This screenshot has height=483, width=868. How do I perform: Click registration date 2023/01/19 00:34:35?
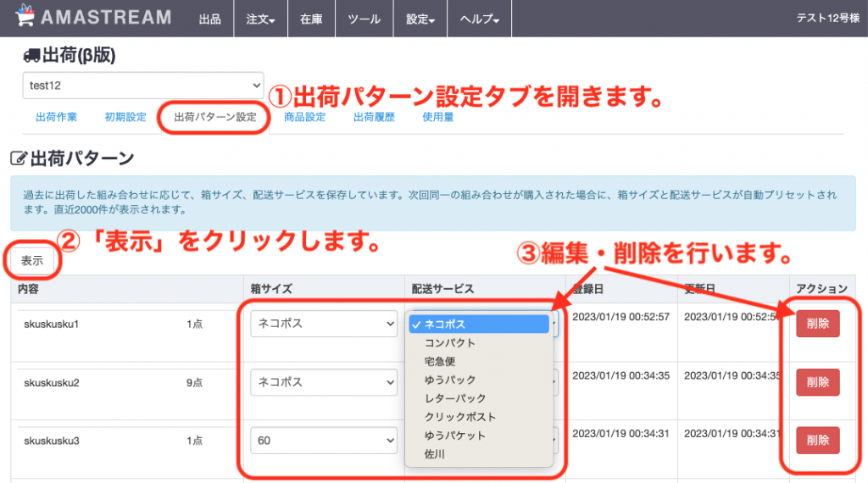(x=621, y=375)
